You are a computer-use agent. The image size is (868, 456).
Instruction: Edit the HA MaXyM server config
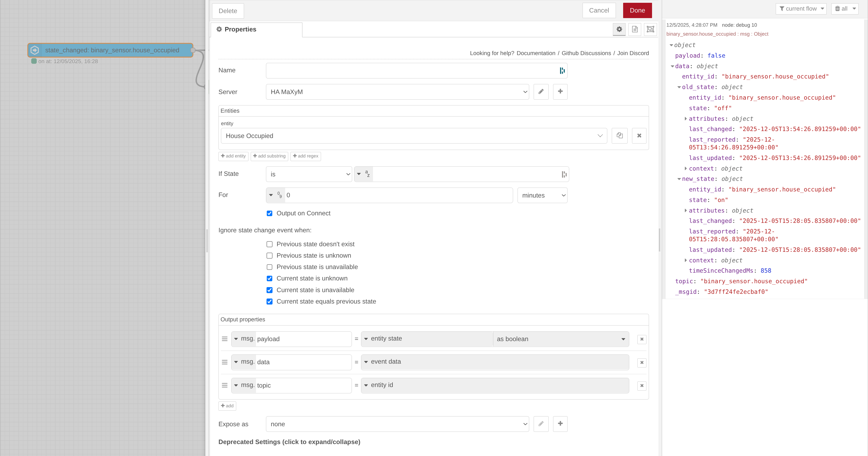click(x=541, y=92)
